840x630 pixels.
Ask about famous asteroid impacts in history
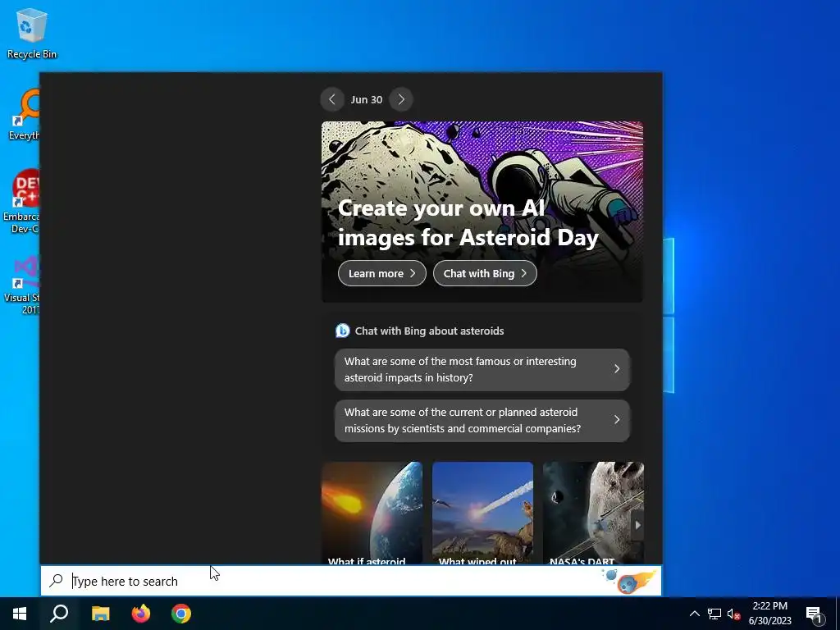pos(482,370)
